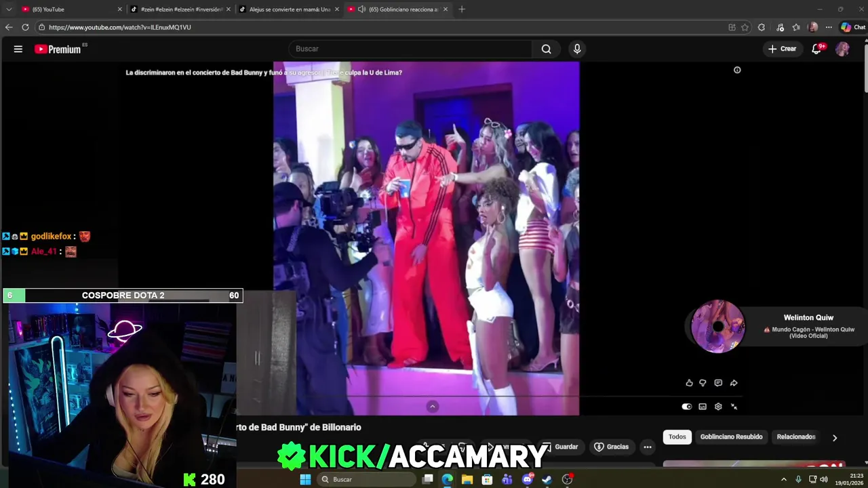
Task: Open a new browser tab
Action: tap(462, 9)
